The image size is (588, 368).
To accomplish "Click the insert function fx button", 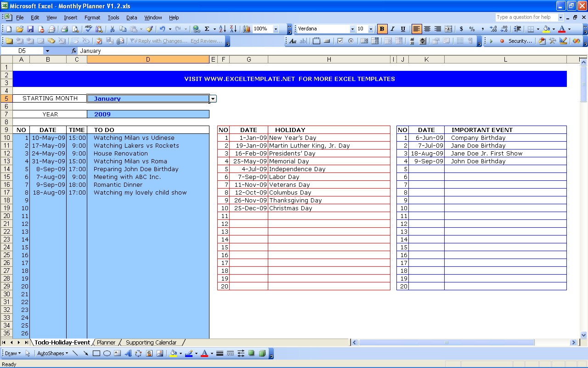I will [x=74, y=51].
